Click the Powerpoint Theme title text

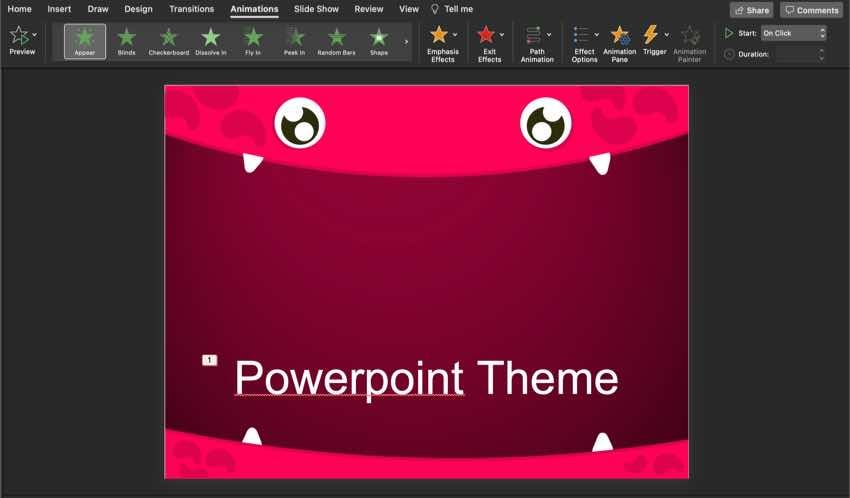click(x=426, y=379)
